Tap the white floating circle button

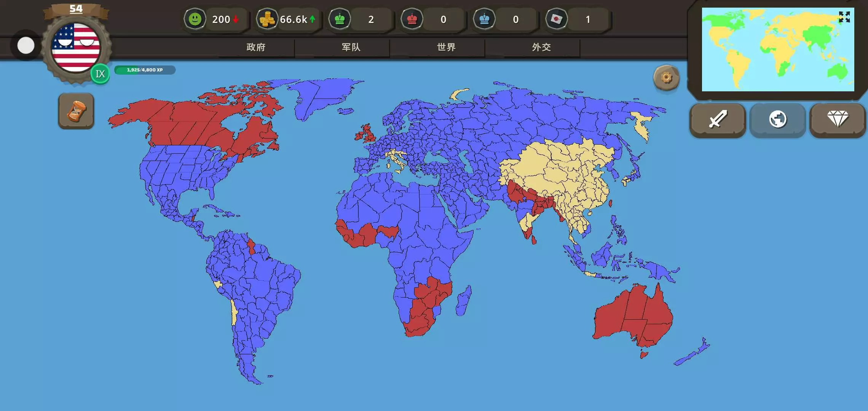click(x=26, y=46)
